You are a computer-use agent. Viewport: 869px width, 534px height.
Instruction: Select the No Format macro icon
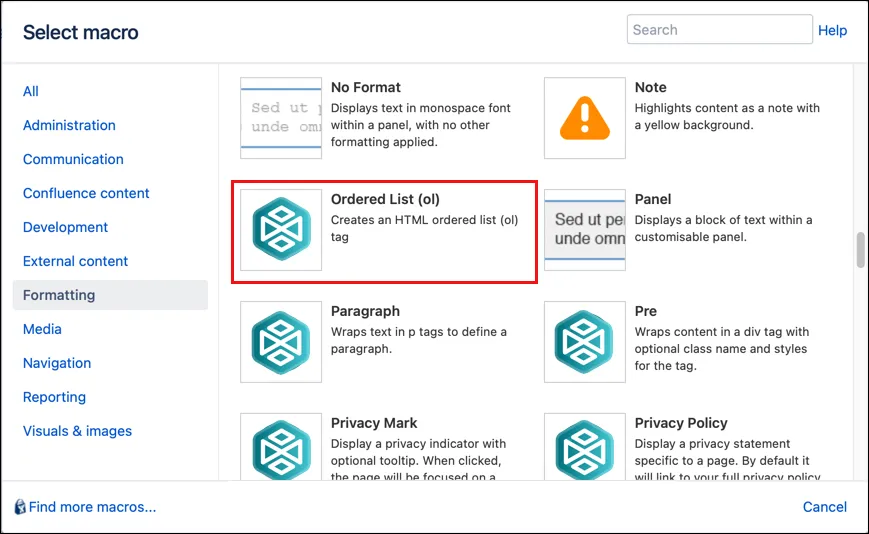tap(281, 118)
